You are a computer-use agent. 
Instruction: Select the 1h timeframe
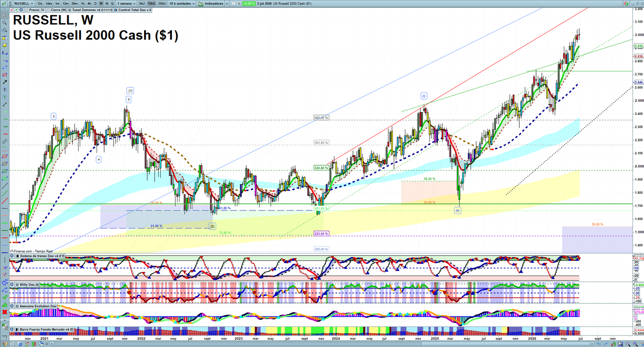coord(83,4)
